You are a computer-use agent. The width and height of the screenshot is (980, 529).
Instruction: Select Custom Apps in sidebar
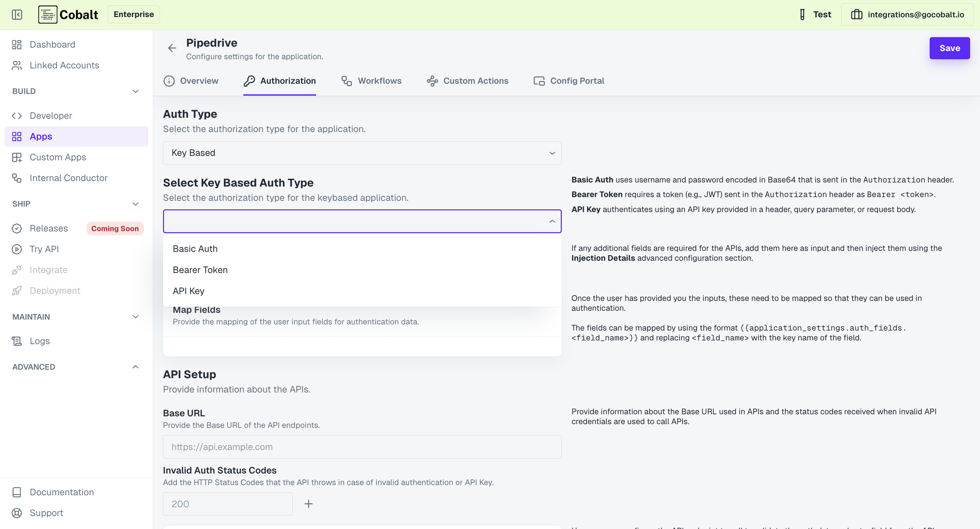tap(58, 157)
